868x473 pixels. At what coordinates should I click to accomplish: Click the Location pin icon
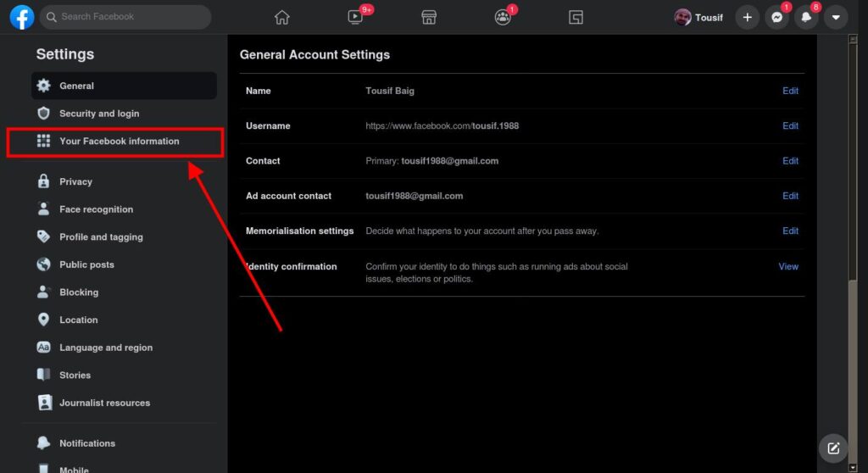pyautogui.click(x=44, y=320)
